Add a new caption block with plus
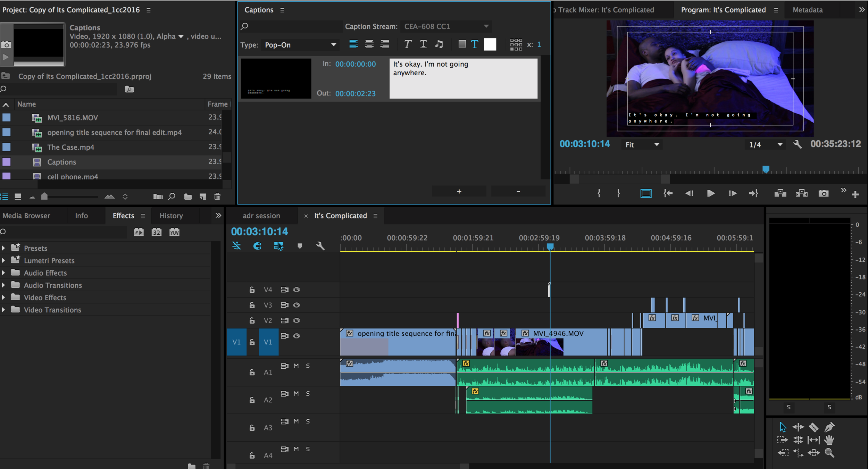This screenshot has width=868, height=469. [x=459, y=191]
